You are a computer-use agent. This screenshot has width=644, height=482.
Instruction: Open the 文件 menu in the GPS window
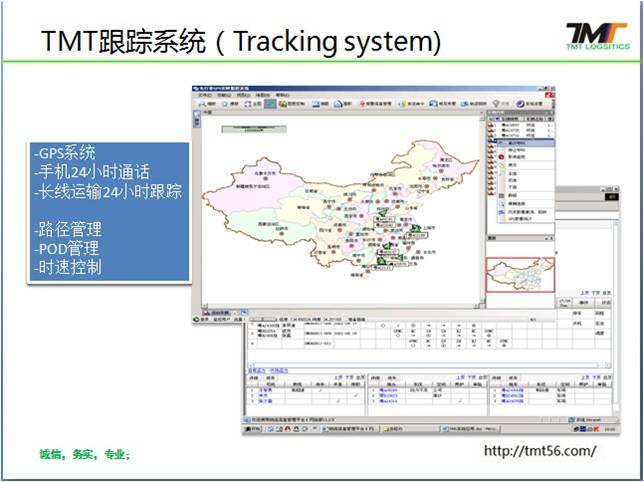tap(204, 95)
